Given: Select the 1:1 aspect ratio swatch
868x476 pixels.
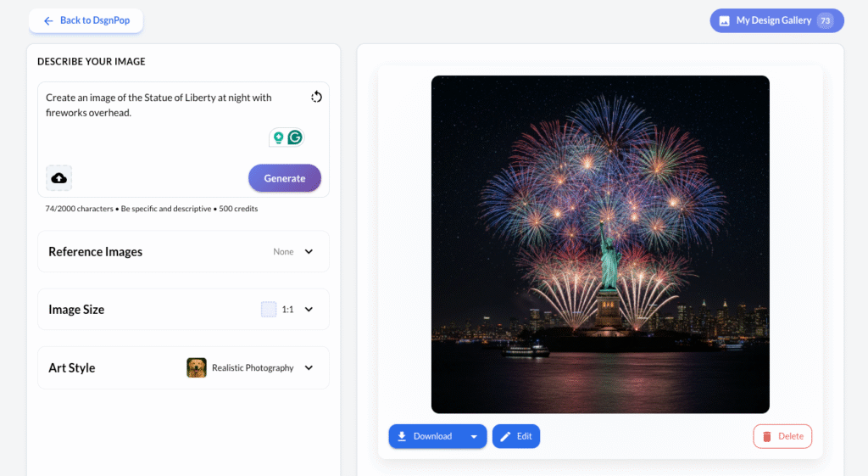Looking at the screenshot, I should [x=269, y=310].
